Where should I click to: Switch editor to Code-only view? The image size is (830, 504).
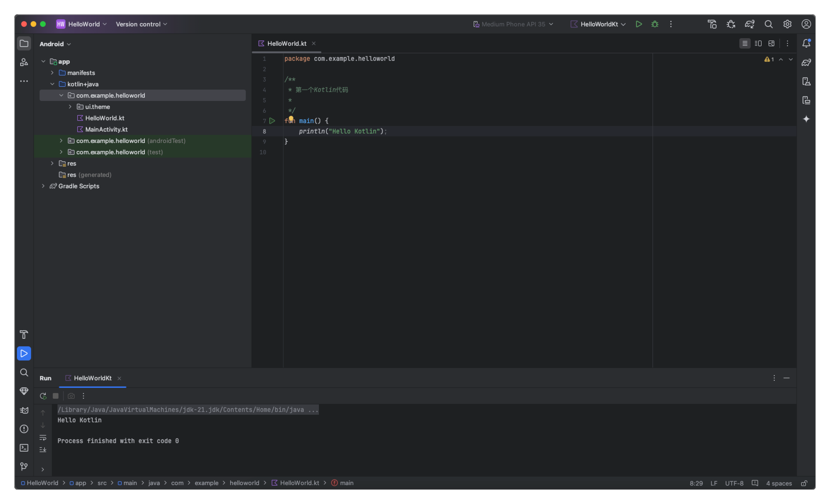[745, 43]
